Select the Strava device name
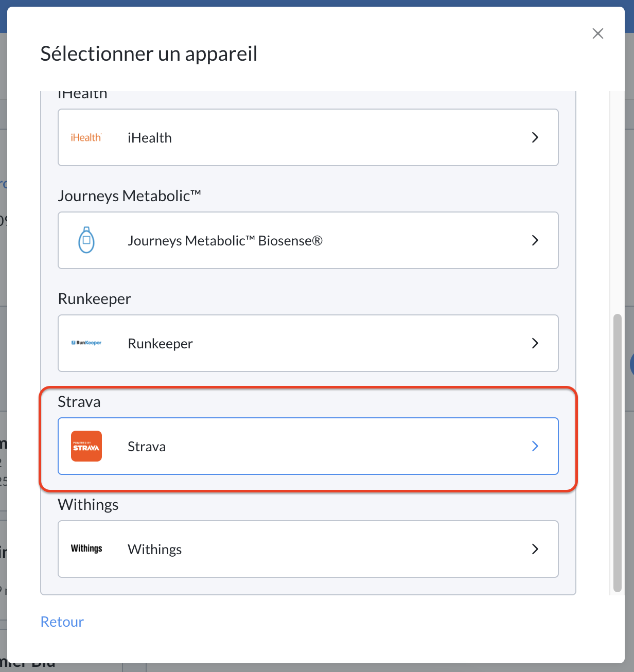The width and height of the screenshot is (634, 672). [147, 447]
